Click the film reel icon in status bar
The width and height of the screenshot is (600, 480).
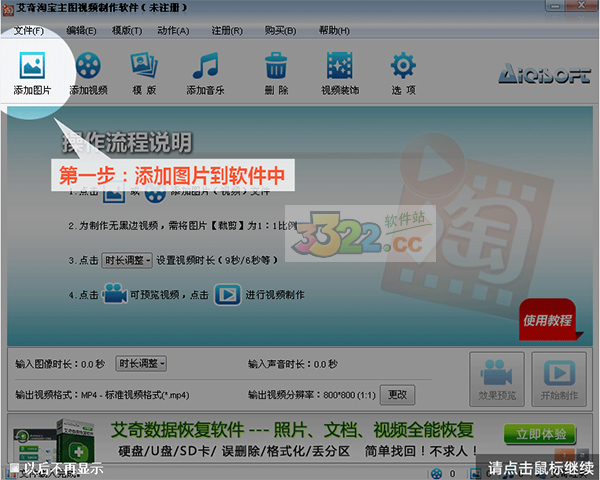click(x=436, y=473)
